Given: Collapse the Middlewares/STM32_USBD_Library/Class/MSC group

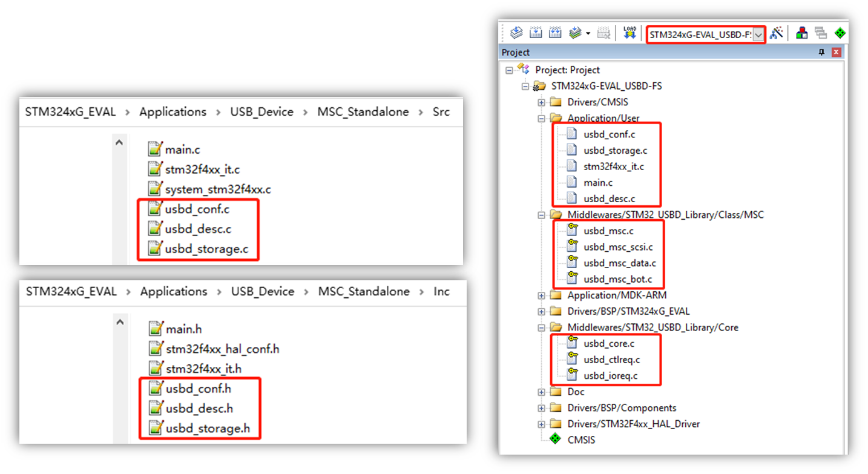Looking at the screenshot, I should coord(541,215).
